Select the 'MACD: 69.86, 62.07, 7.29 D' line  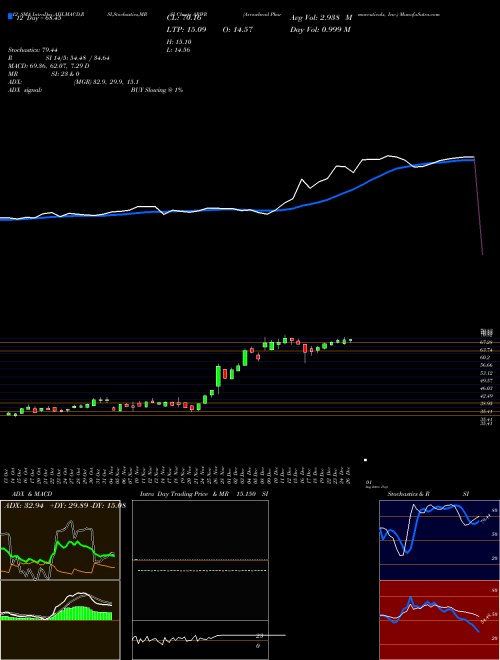click(48, 66)
